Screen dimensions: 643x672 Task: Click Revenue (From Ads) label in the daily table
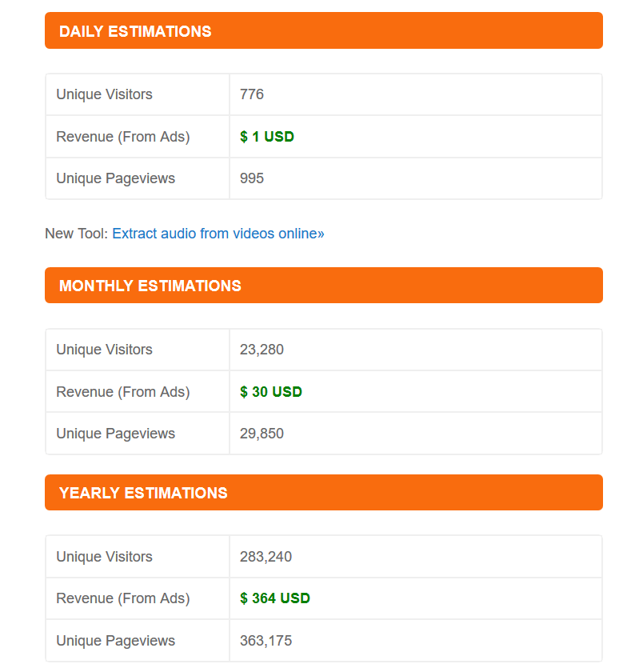point(123,137)
